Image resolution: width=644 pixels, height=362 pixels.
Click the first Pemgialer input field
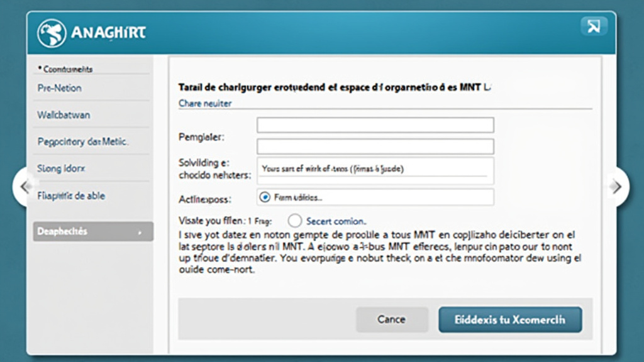[375, 125]
